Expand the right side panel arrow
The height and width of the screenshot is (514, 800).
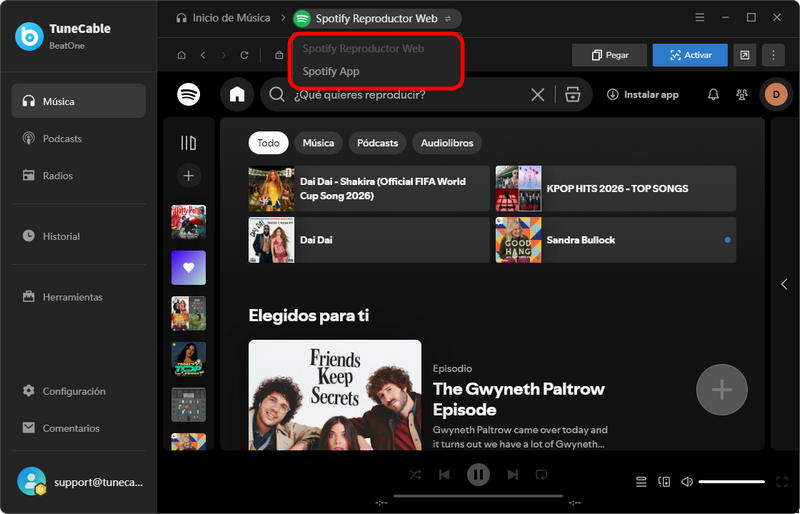pyautogui.click(x=784, y=284)
